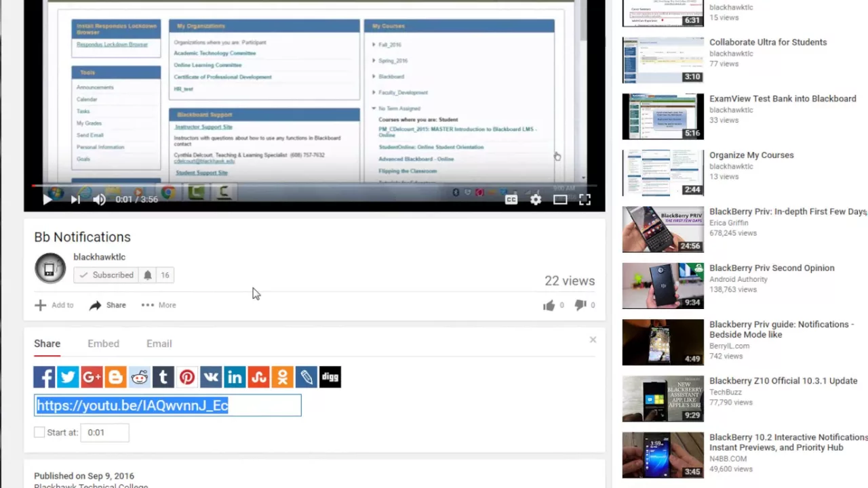Share via the Google+ icon
Viewport: 868px width, 488px height.
tap(92, 377)
